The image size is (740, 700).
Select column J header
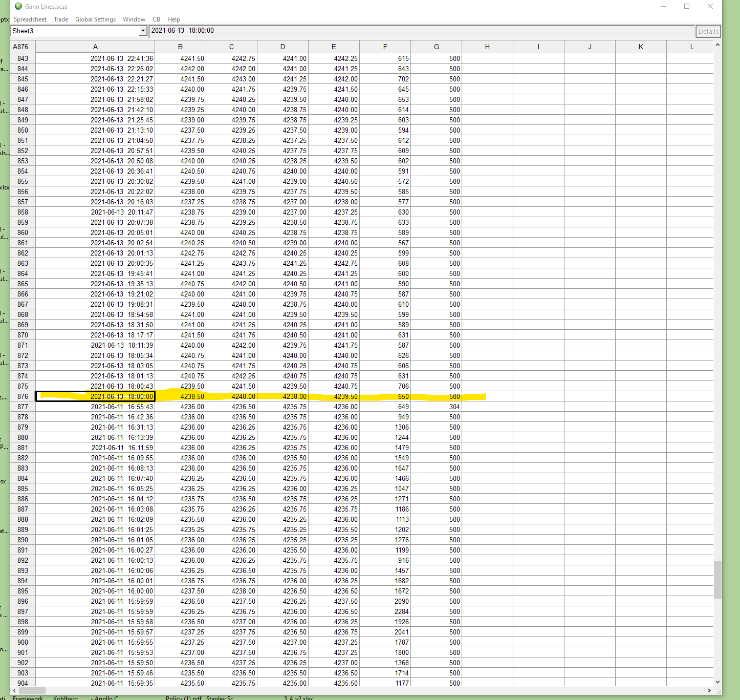[x=590, y=47]
